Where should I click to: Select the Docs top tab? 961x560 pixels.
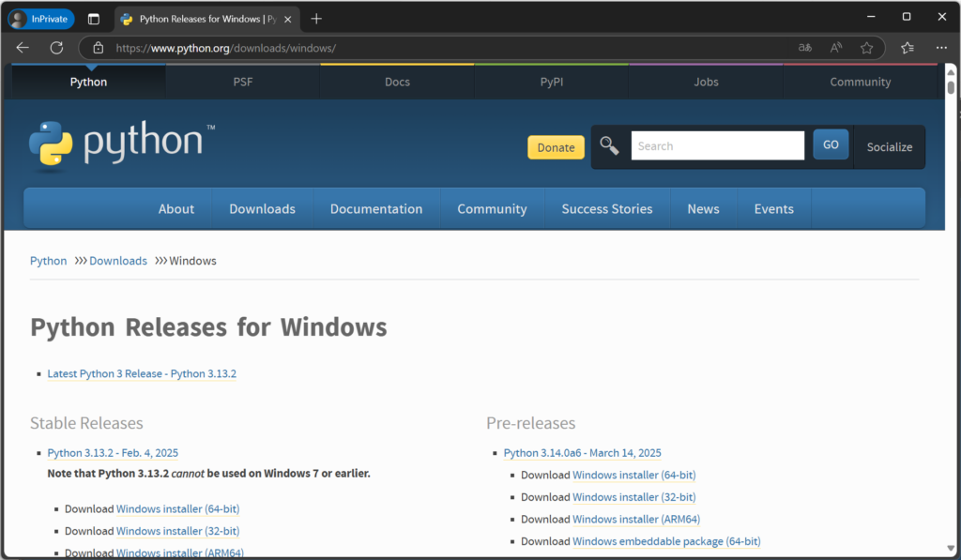(397, 83)
